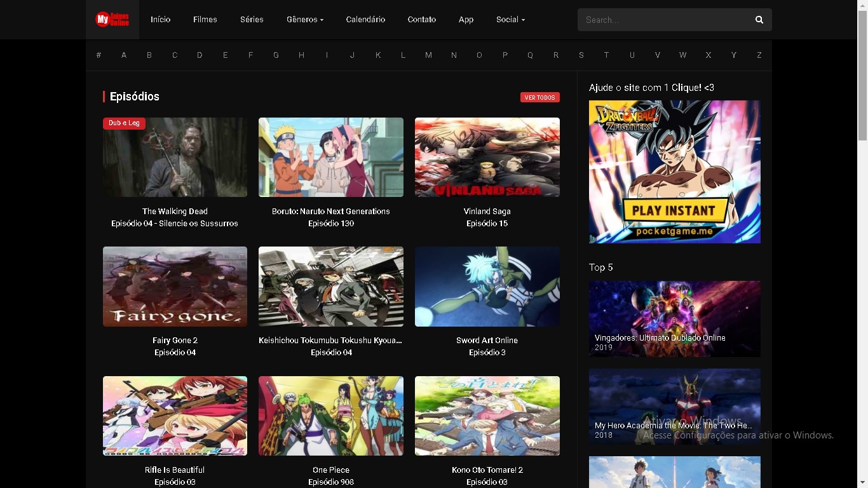Click The Walking Dead title link
868x488 pixels.
175,211
